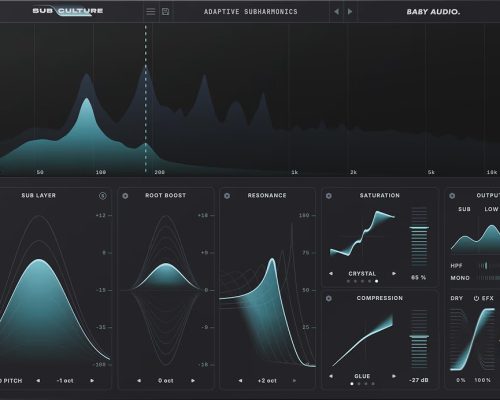Click the Baby Audio brand logo
This screenshot has width=500, height=400.
(x=433, y=12)
